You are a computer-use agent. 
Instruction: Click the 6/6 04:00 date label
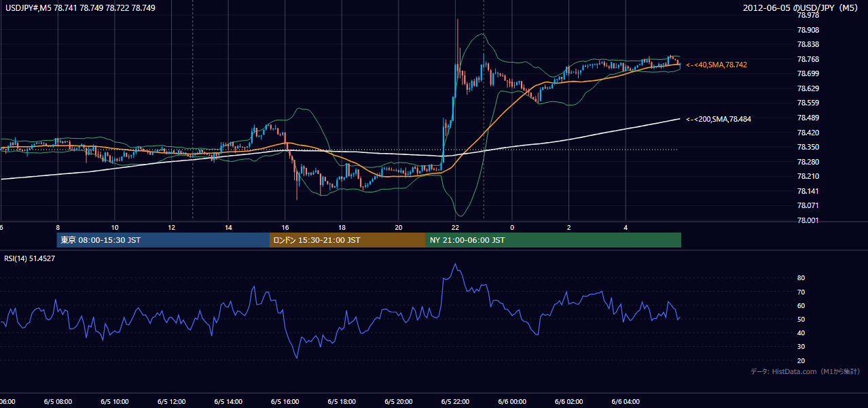coord(626,401)
